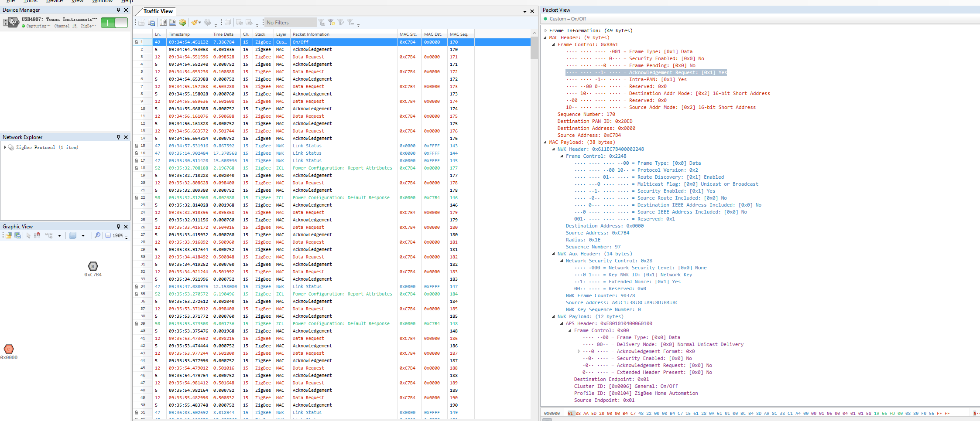Screen dimensions: 980x421
Task: Select the USB4807 Texas Instruments device icon
Action: pos(11,22)
